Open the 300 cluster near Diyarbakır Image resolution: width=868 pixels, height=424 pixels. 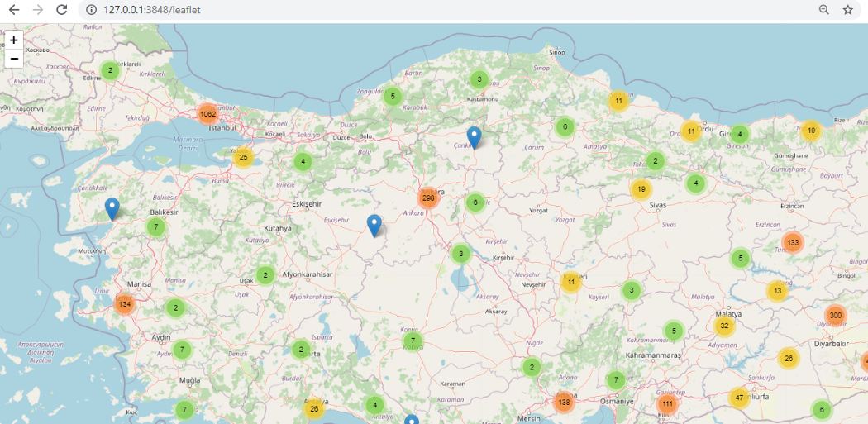(x=835, y=316)
